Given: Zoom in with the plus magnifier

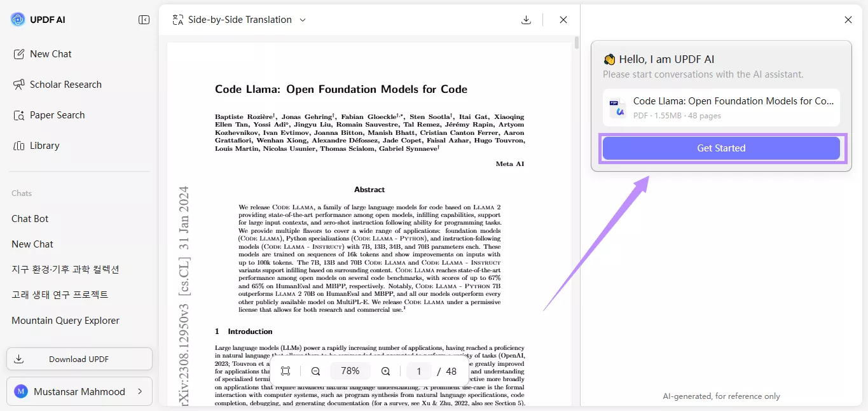Looking at the screenshot, I should [386, 371].
